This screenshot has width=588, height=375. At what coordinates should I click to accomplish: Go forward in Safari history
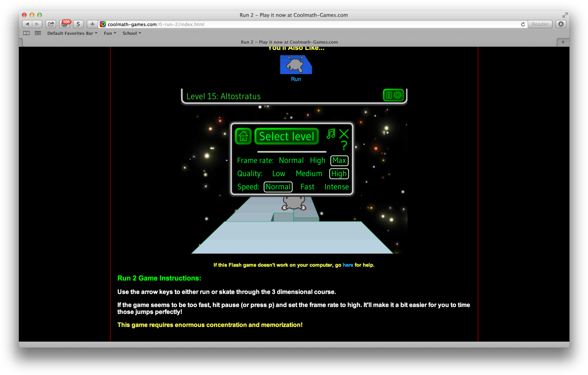click(37, 24)
